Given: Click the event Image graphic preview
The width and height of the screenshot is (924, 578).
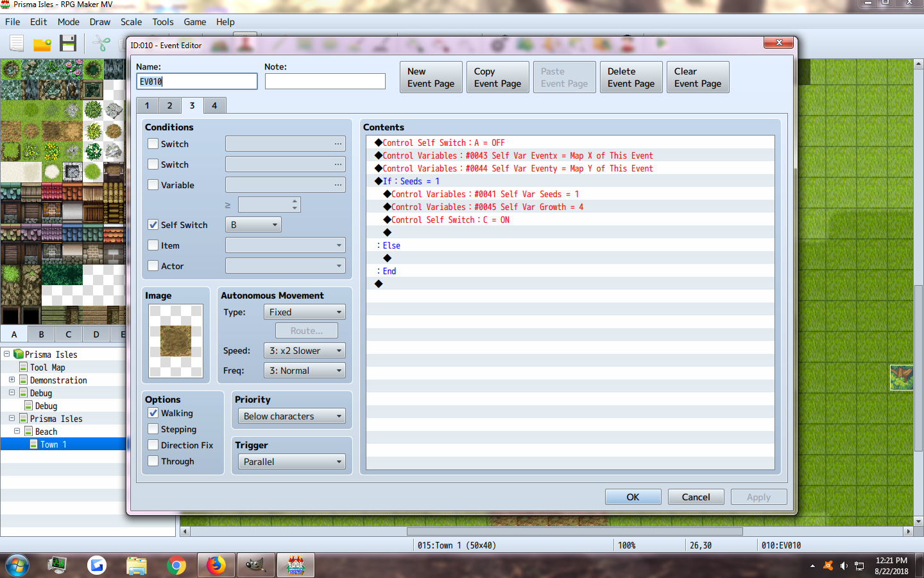Looking at the screenshot, I should 176,340.
